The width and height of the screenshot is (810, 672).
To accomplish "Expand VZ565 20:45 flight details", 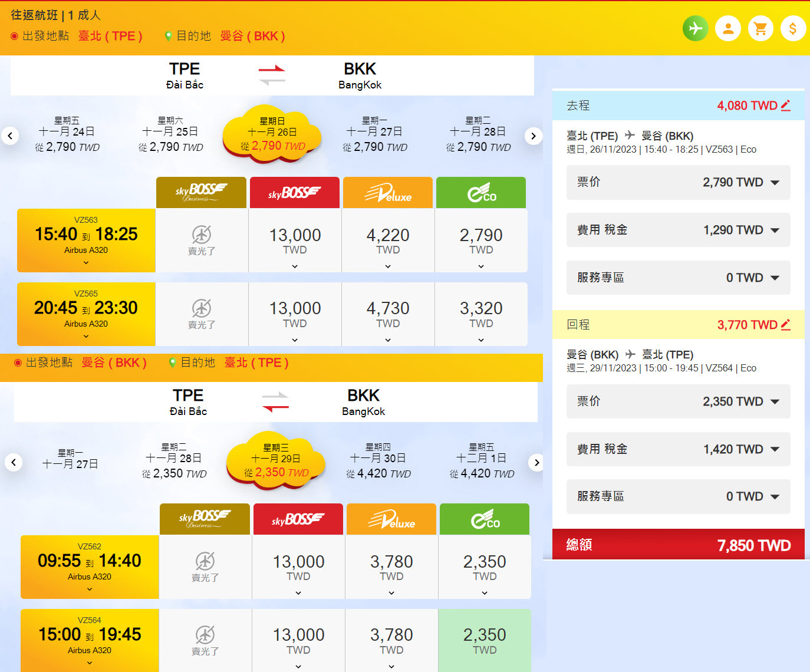I will [86, 337].
